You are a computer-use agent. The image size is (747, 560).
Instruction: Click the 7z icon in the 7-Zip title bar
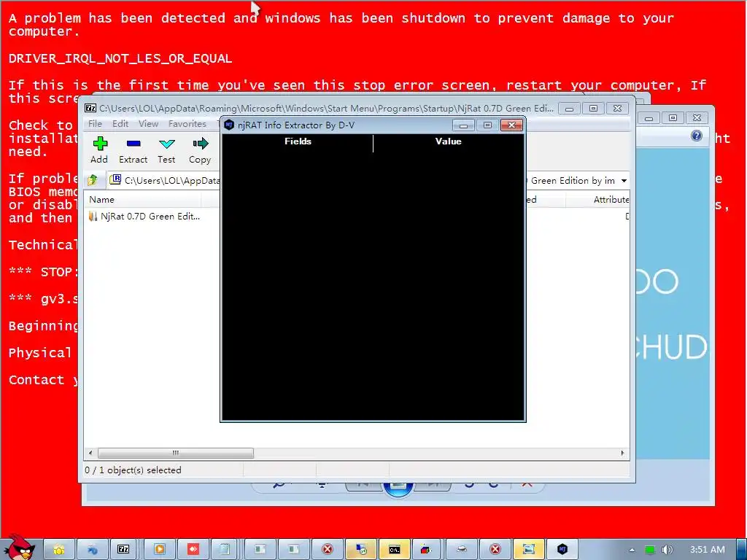coord(90,108)
